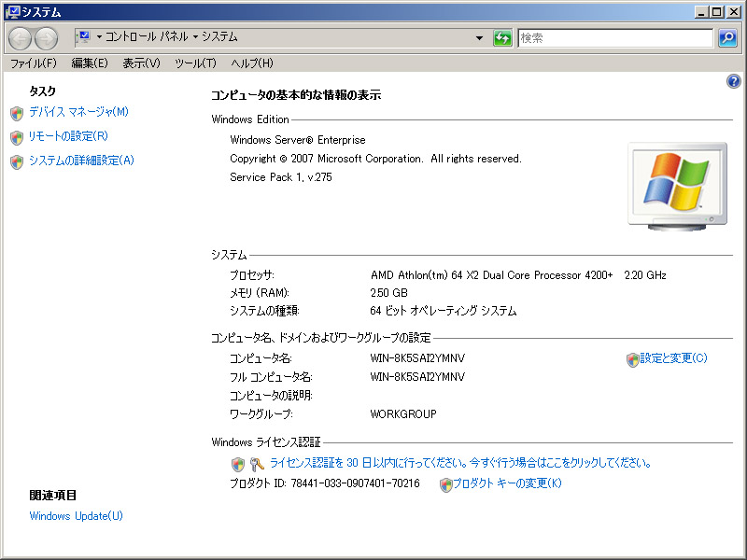Click the shield icon beside 設定と変更
The image size is (747, 560).
pos(633,360)
